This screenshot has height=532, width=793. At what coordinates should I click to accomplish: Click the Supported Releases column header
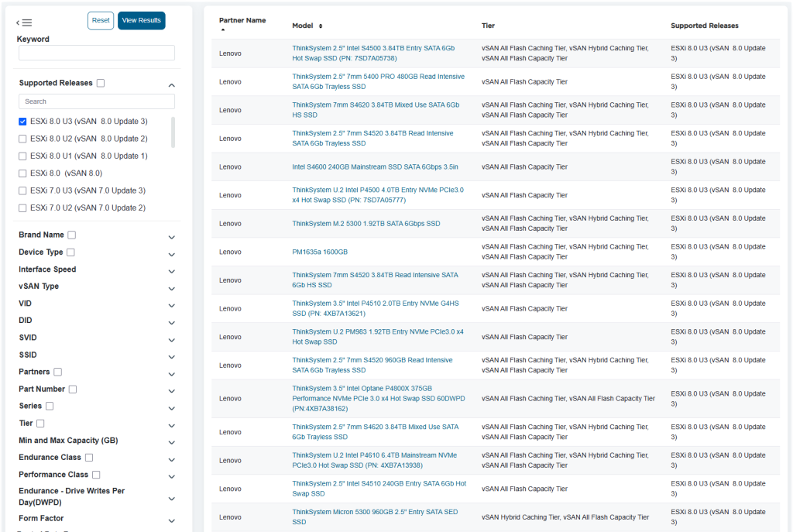(704, 26)
